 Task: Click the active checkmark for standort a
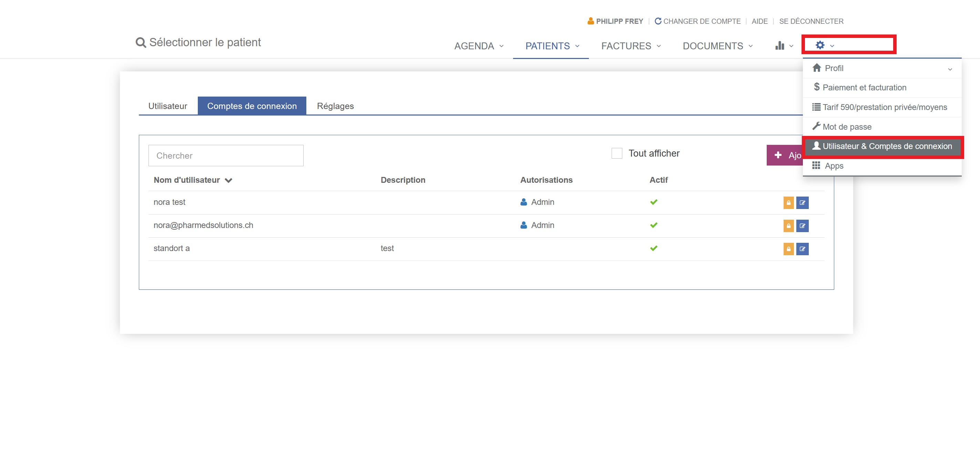[x=654, y=249]
